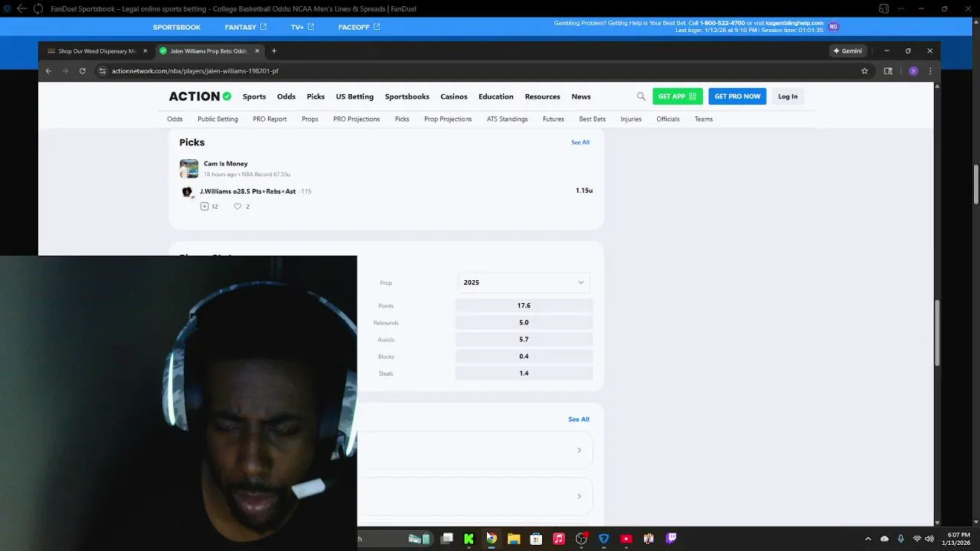Go back in the Chrome window

[x=48, y=71]
